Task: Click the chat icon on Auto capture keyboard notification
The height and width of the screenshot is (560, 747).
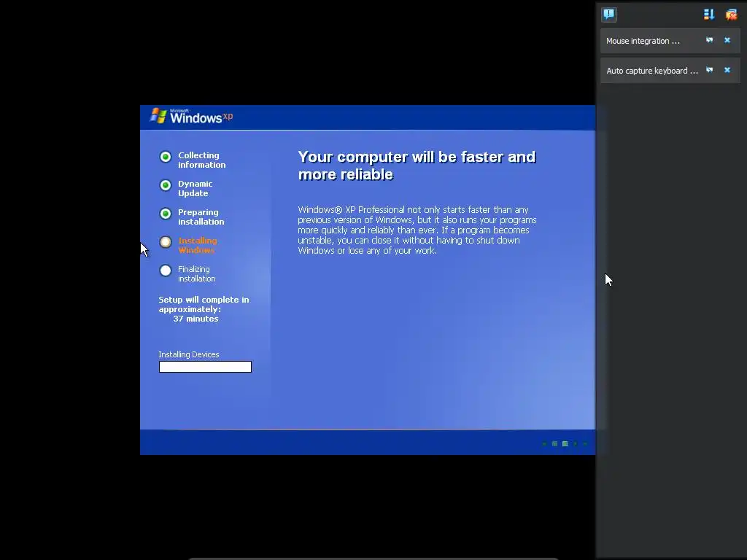Action: tap(709, 70)
